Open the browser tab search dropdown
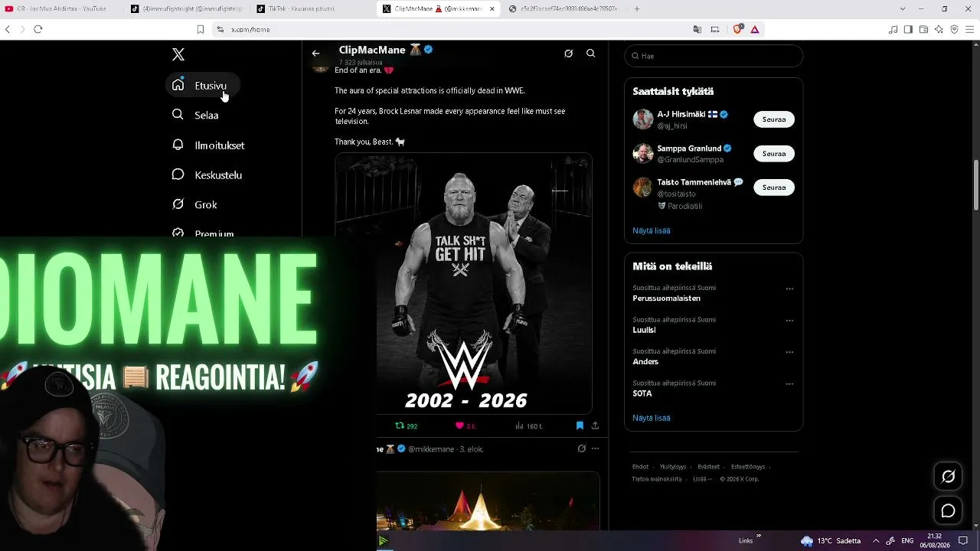Viewport: 980px width, 551px height. tap(903, 9)
